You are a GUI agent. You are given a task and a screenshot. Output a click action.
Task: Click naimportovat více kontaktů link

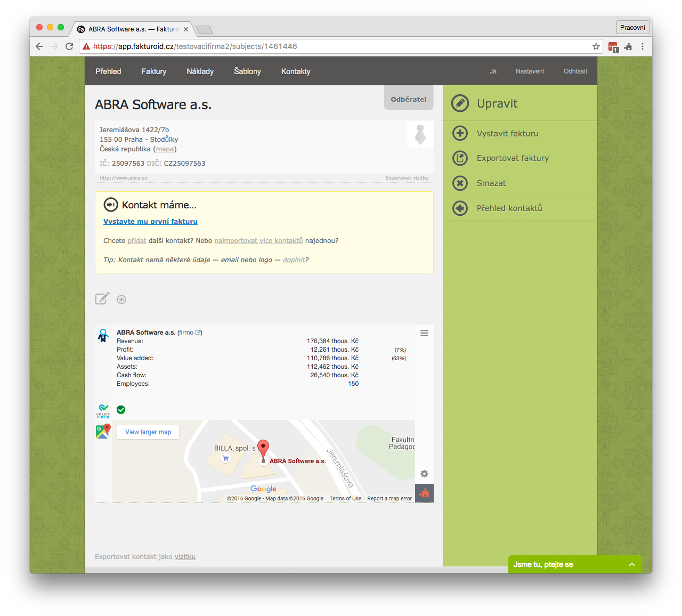(258, 241)
